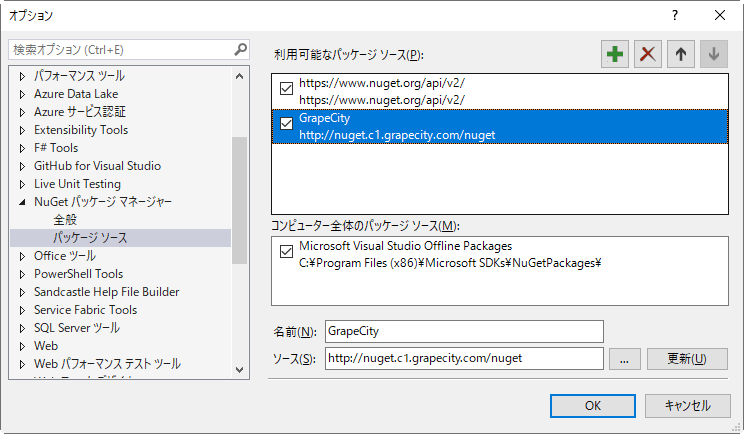744x434 pixels.
Task: Disable Microsoft Visual Studio Offline Packages checkbox
Action: [x=287, y=251]
